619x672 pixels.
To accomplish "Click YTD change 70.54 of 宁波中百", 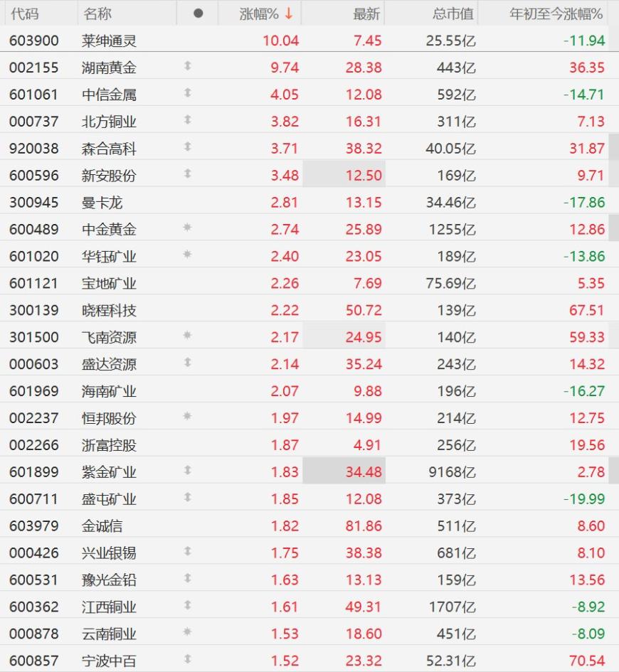I will pos(587,661).
